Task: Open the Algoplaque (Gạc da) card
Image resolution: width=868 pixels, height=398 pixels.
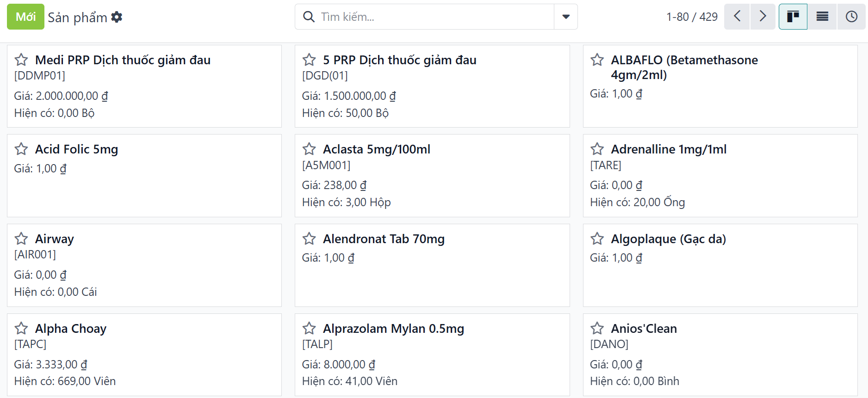Action: [668, 239]
